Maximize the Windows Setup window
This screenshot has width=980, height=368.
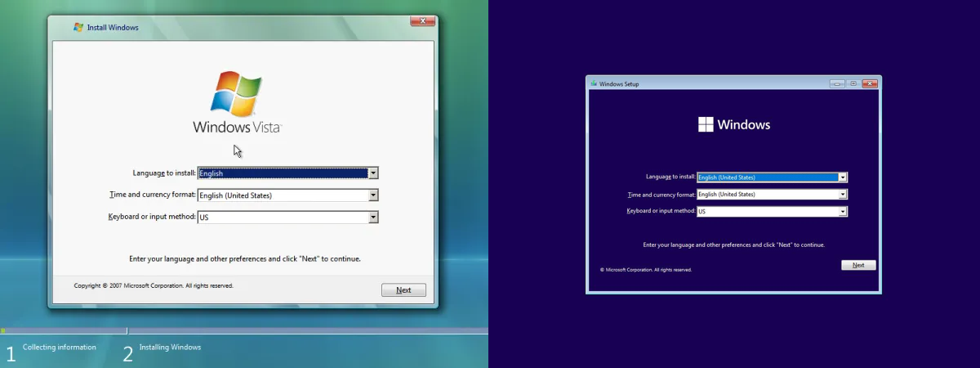pyautogui.click(x=853, y=83)
